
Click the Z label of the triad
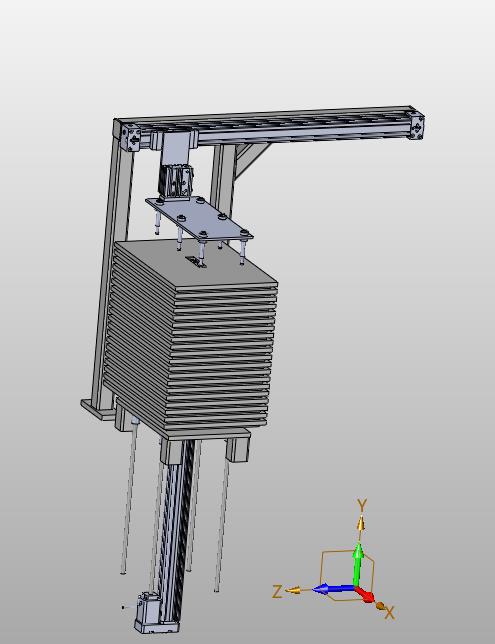[277, 592]
